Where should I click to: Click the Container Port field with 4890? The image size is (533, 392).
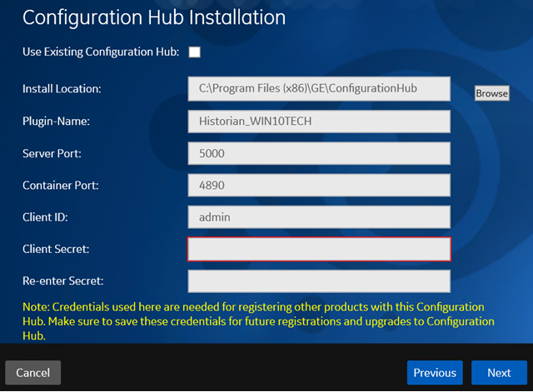tap(319, 185)
